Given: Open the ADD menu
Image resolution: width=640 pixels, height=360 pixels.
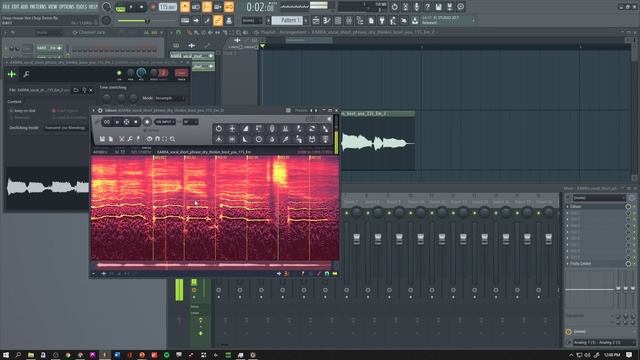Looking at the screenshot, I should coord(24,7).
